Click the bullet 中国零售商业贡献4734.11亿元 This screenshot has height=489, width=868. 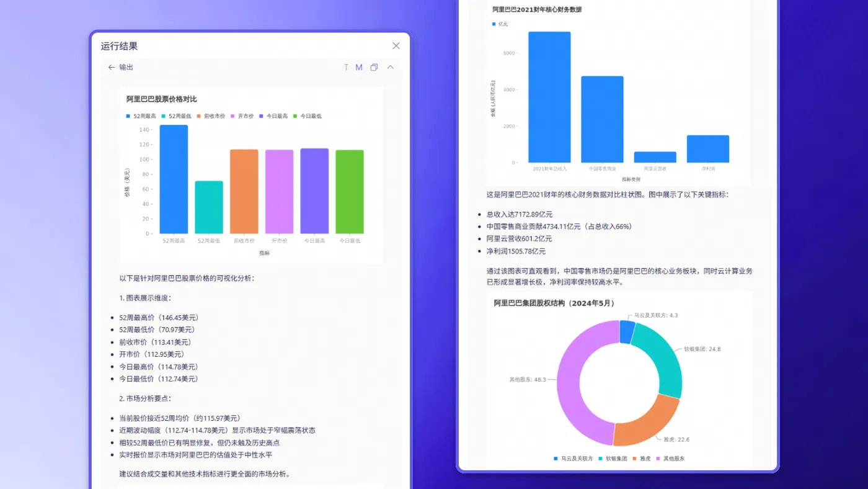pyautogui.click(x=559, y=227)
